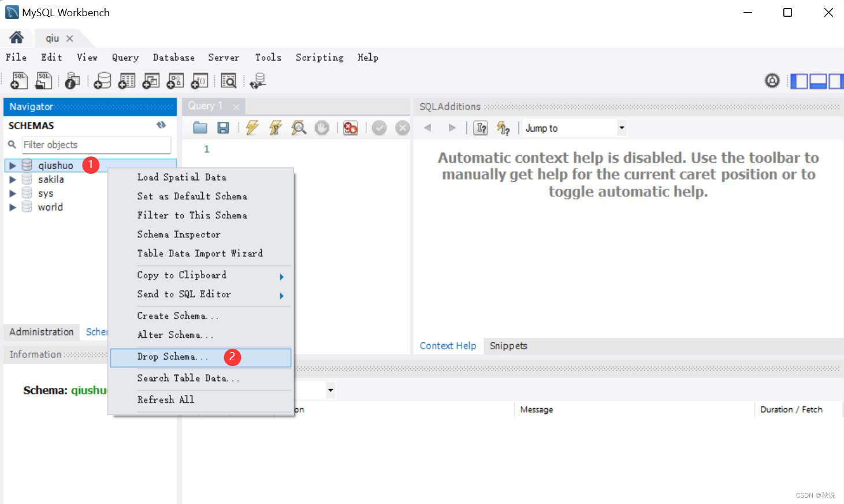Close the qiu connection tab
844x504 pixels.
click(x=70, y=39)
